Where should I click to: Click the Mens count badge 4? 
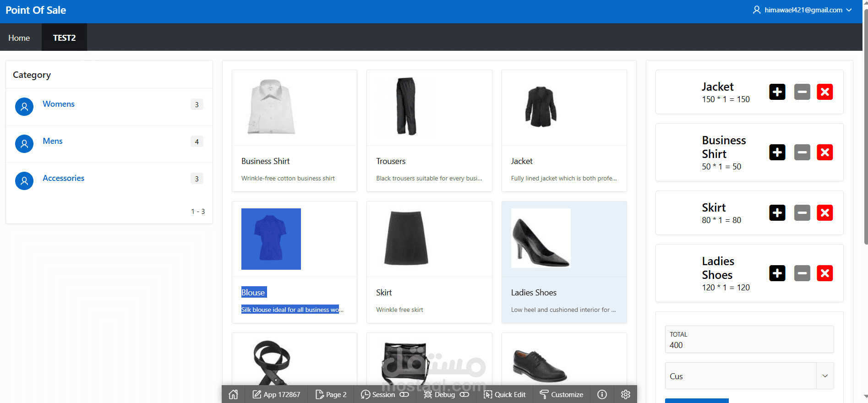(x=197, y=142)
